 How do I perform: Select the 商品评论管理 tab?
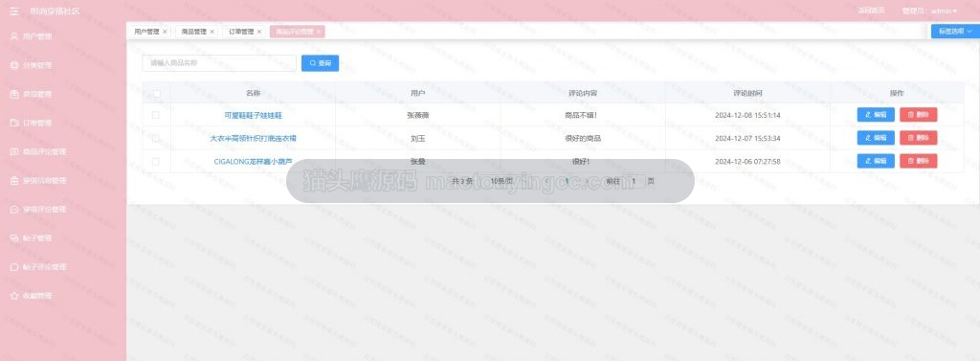click(295, 32)
